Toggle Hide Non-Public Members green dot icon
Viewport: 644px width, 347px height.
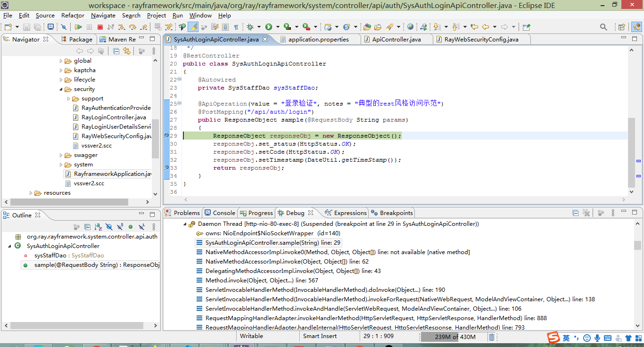(131, 227)
